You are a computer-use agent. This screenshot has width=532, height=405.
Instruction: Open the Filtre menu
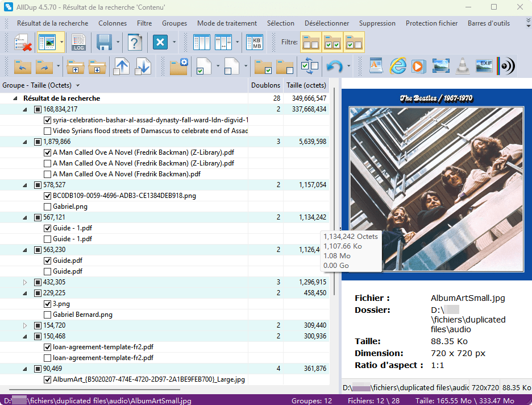click(144, 23)
